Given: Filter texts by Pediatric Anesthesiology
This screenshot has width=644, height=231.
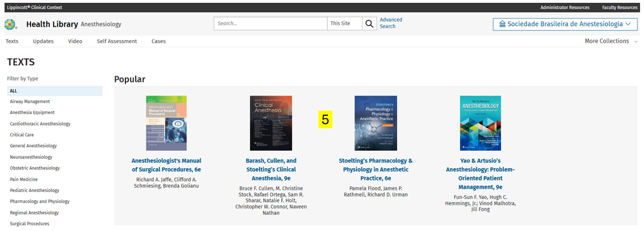Looking at the screenshot, I should pos(34,190).
